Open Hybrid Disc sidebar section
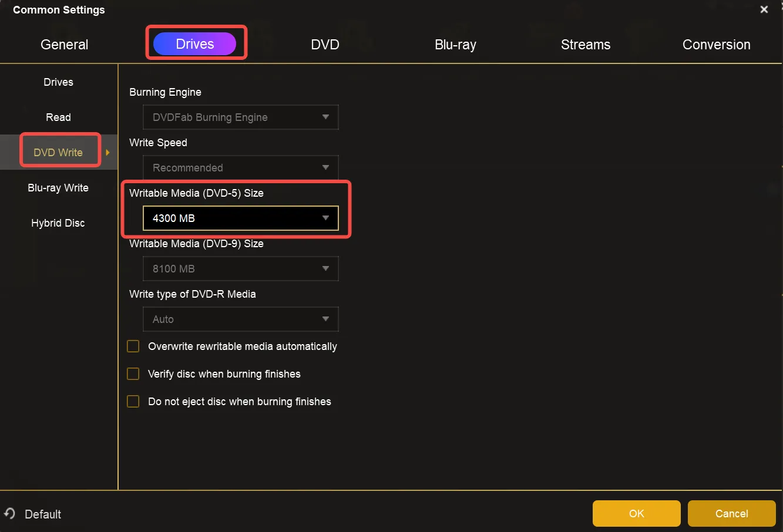The width and height of the screenshot is (783, 532). pos(58,223)
